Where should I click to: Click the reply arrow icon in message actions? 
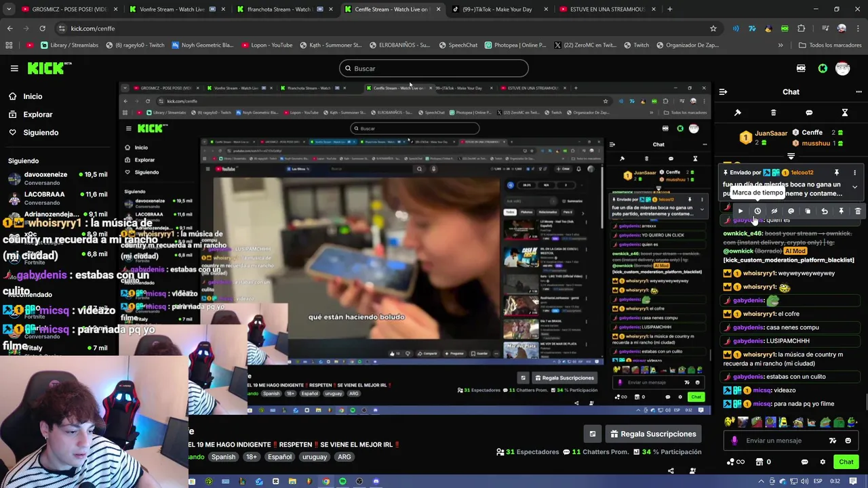pyautogui.click(x=825, y=211)
